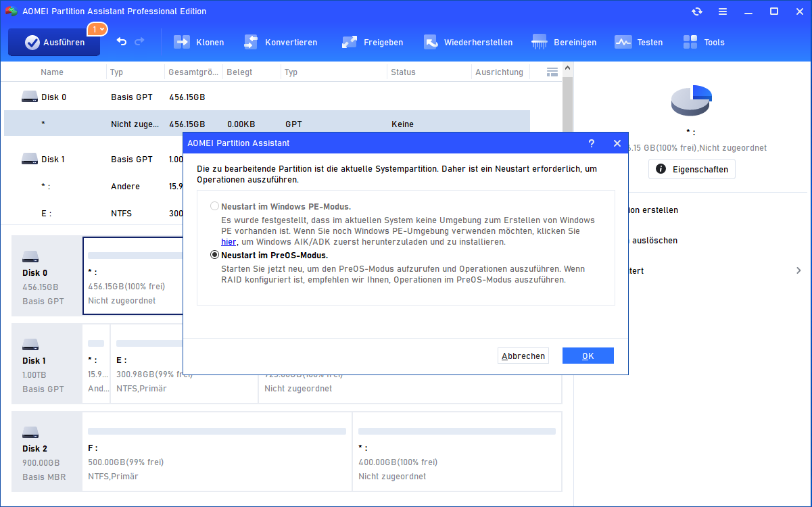812x507 pixels.
Task: Click the pie chart disk usage icon
Action: click(x=691, y=100)
